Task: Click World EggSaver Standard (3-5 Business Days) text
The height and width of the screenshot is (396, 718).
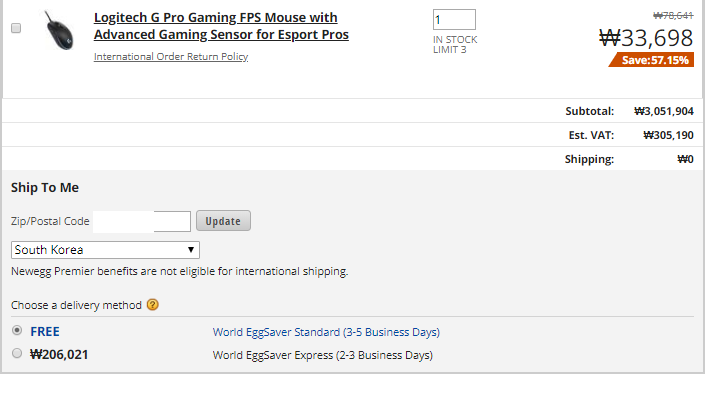Action: [x=326, y=332]
